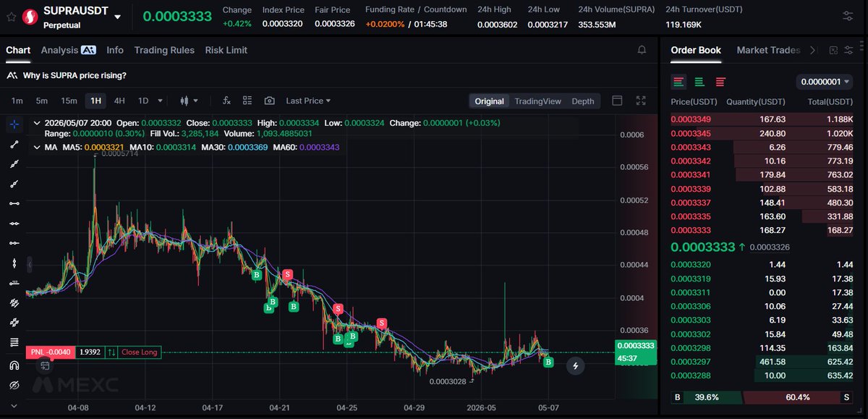Select the 4H timeframe
Image resolution: width=868 pixels, height=419 pixels.
(x=119, y=101)
